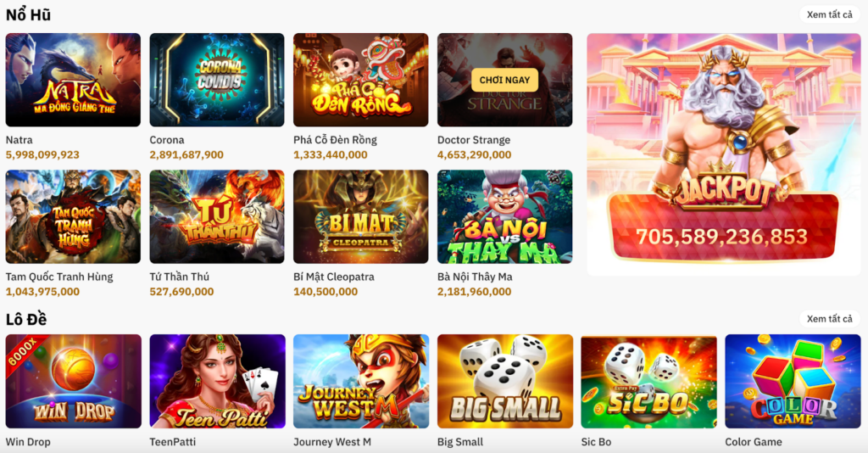Viewport: 868px width, 453px height.
Task: Open the Sic Bo game tile
Action: pyautogui.click(x=648, y=381)
